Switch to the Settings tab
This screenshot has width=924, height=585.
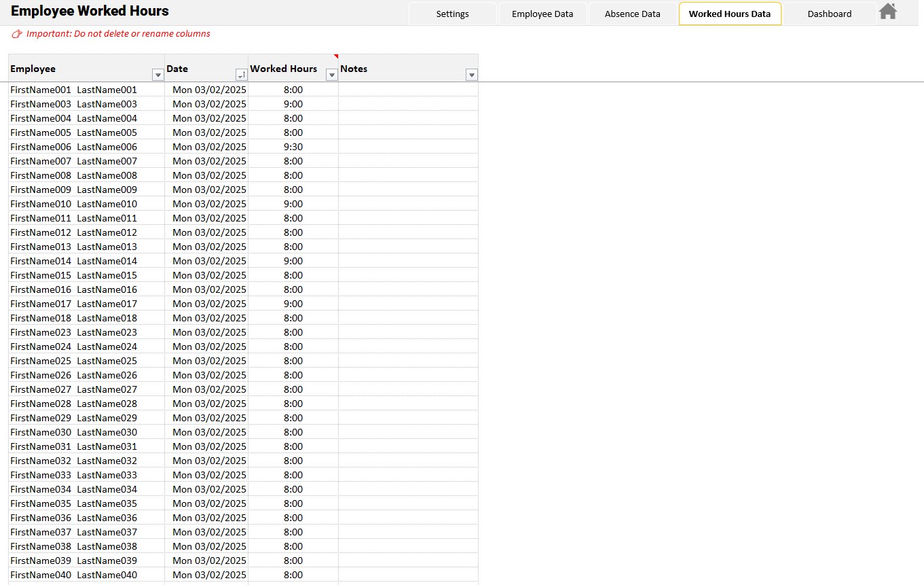click(x=452, y=14)
